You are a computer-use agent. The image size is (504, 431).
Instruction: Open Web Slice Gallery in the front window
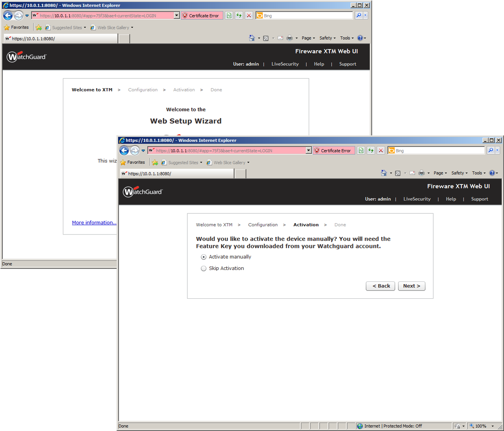point(228,163)
